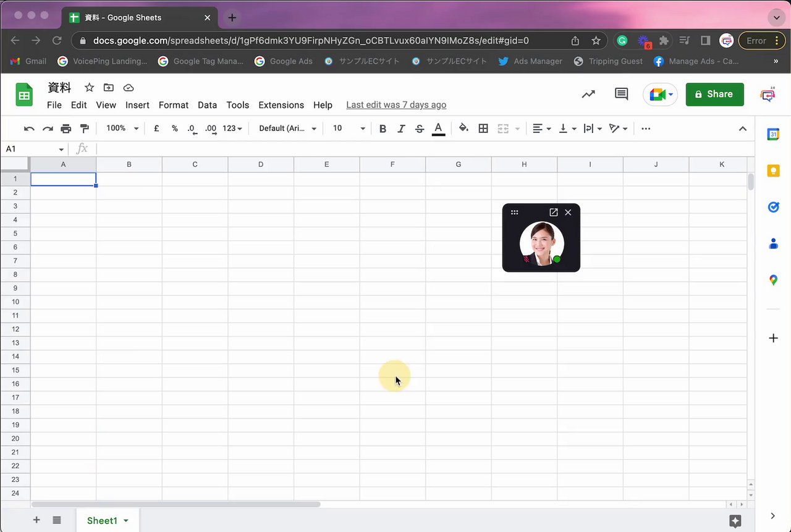Viewport: 791px width, 532px height.
Task: Open the Calendar side panel
Action: click(773, 134)
